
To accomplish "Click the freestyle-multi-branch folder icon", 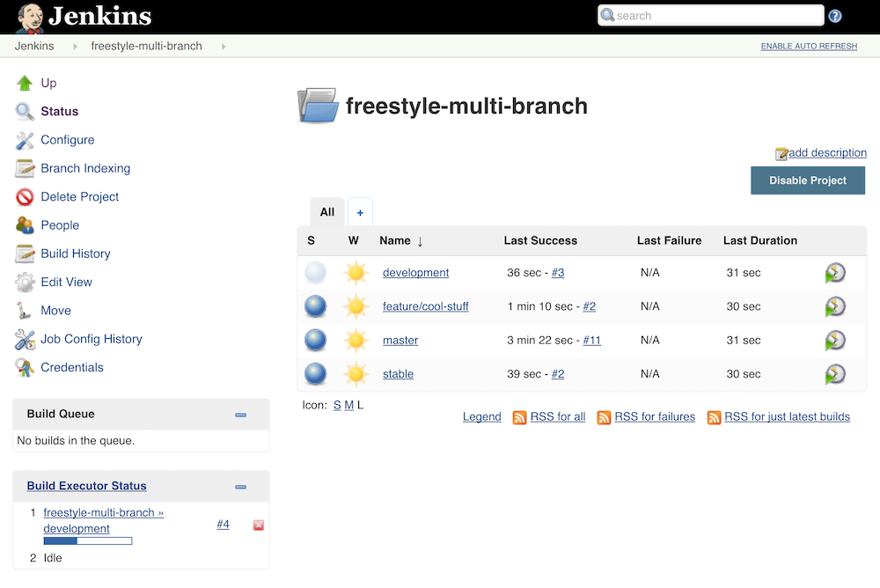I will tap(318, 106).
